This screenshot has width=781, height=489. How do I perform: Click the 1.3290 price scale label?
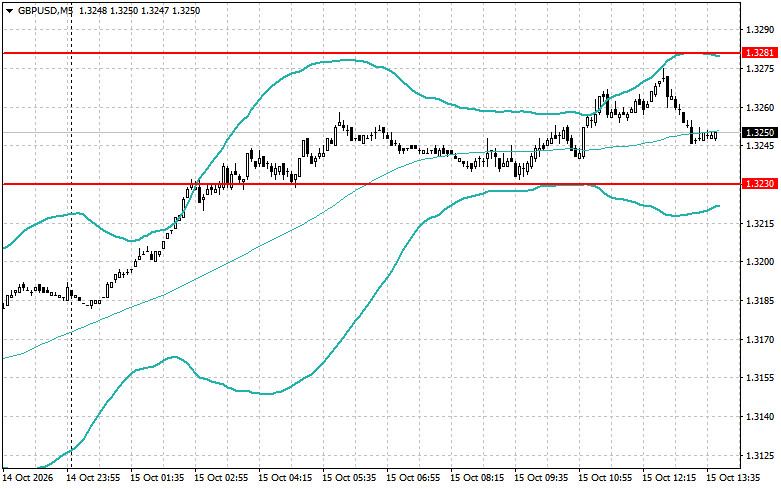coord(760,30)
